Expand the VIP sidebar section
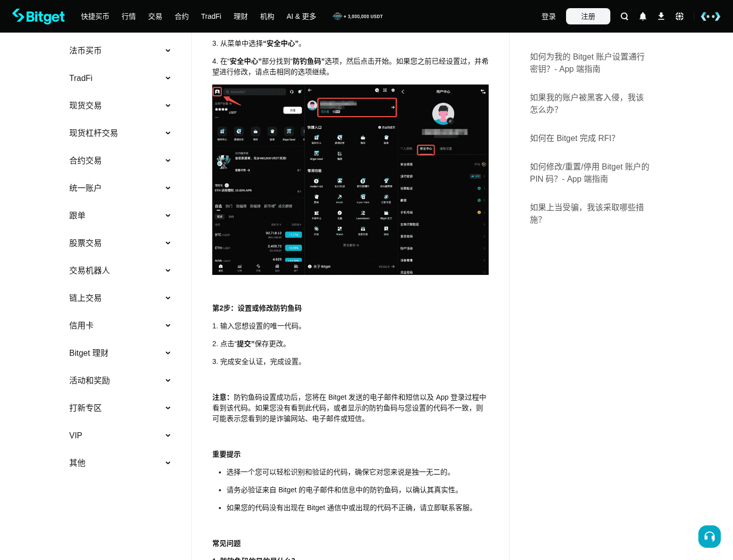Image resolution: width=733 pixels, height=560 pixels. pos(120,435)
